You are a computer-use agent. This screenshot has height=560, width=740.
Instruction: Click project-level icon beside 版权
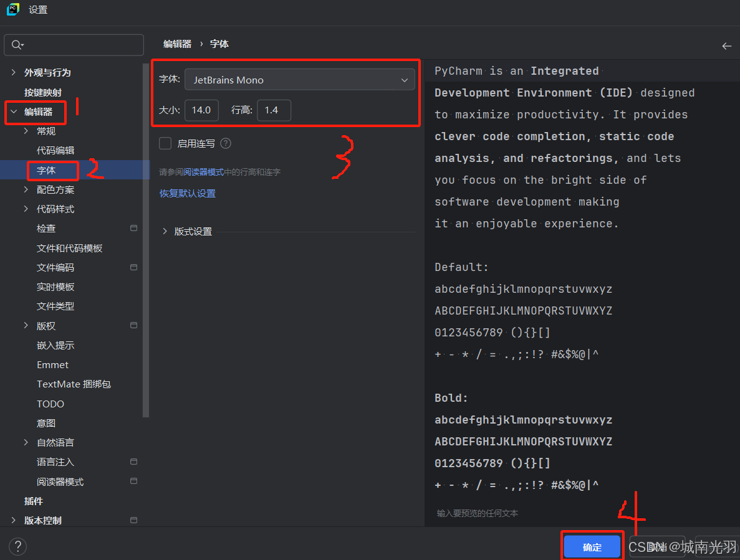point(133,325)
